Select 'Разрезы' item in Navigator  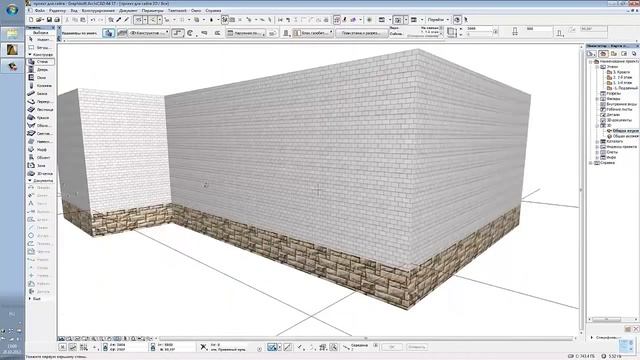click(611, 93)
